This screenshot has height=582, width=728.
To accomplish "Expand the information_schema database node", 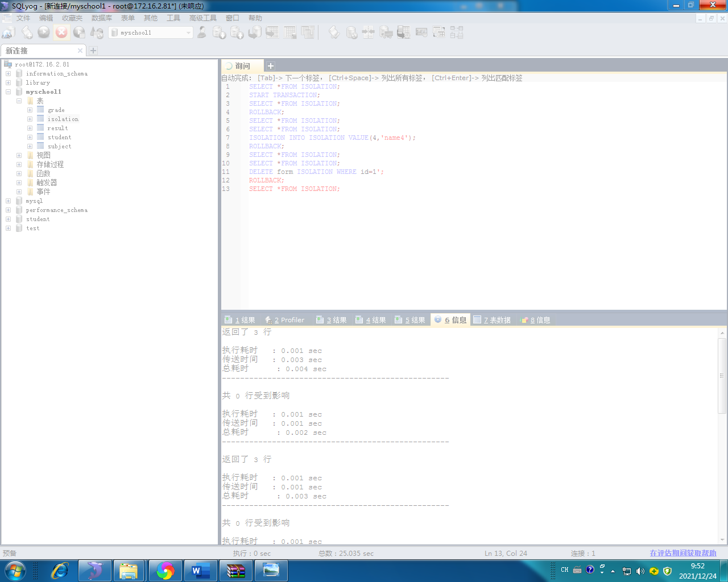I will [x=8, y=74].
